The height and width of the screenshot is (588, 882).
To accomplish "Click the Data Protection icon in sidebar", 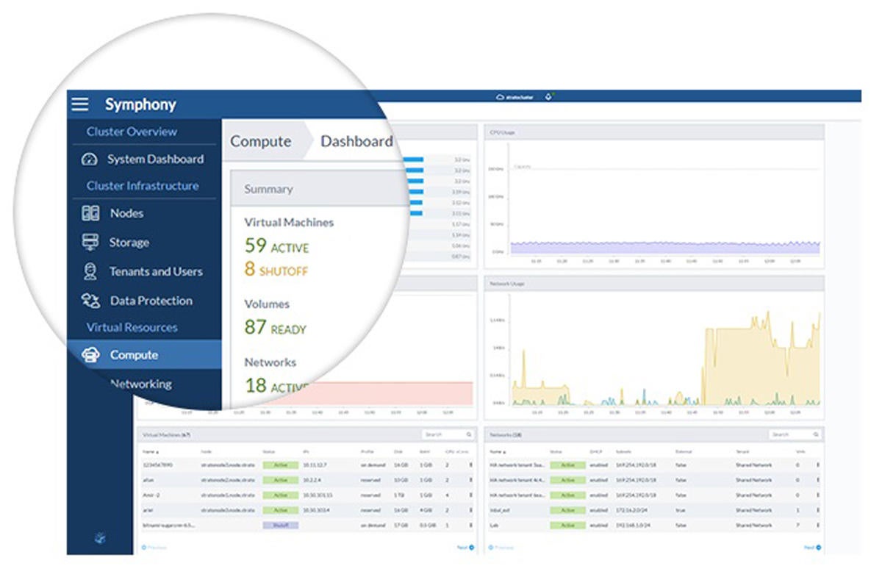I will tap(90, 300).
